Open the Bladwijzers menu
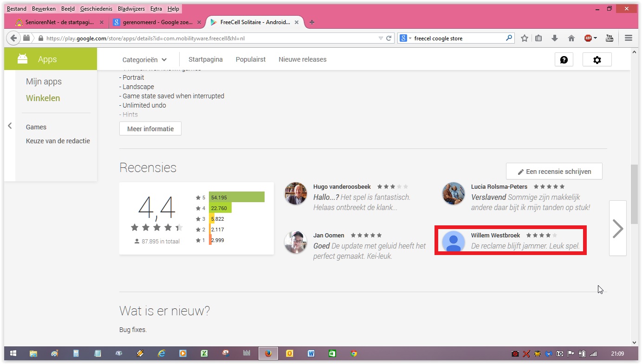This screenshot has width=642, height=364. [131, 9]
